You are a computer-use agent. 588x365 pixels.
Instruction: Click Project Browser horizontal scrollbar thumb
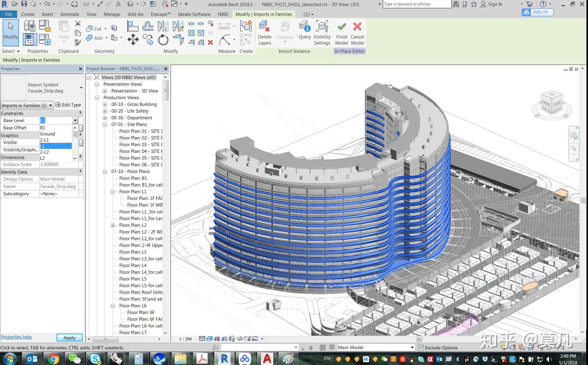tap(105, 339)
